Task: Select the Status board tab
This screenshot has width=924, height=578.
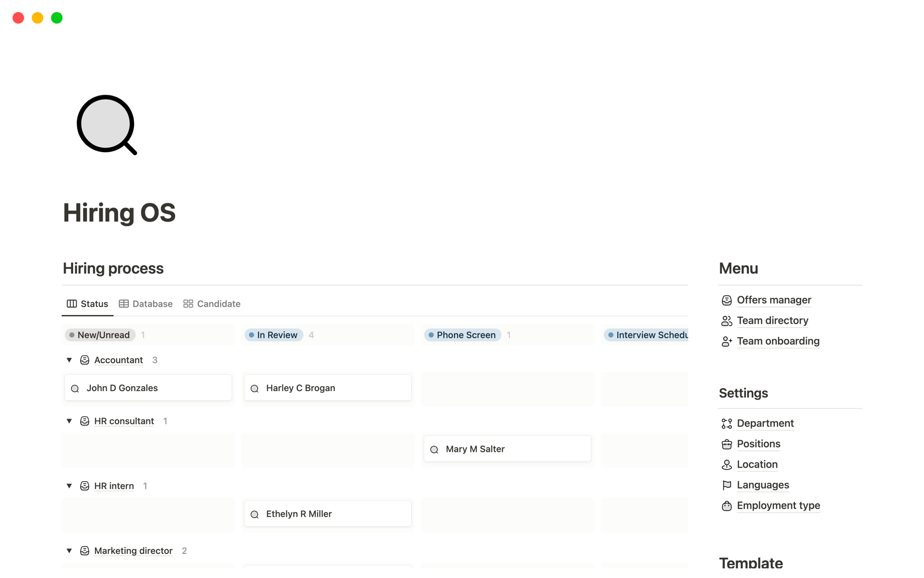Action: pos(88,304)
